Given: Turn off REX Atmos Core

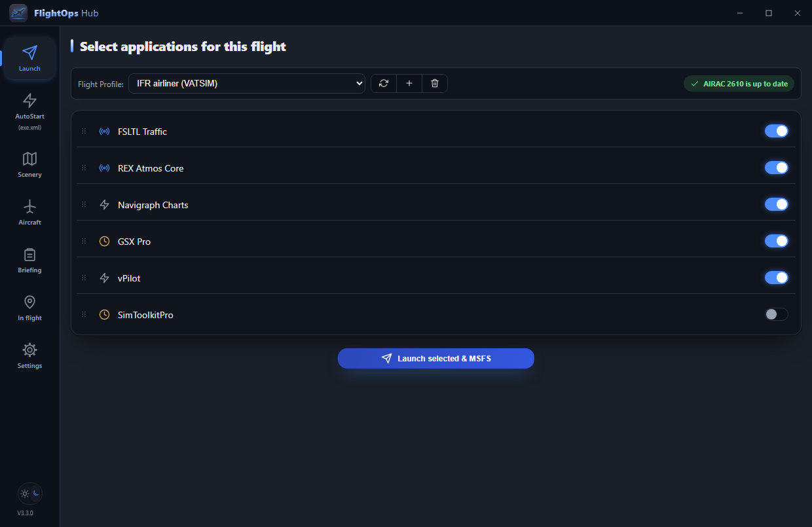Looking at the screenshot, I should (777, 168).
